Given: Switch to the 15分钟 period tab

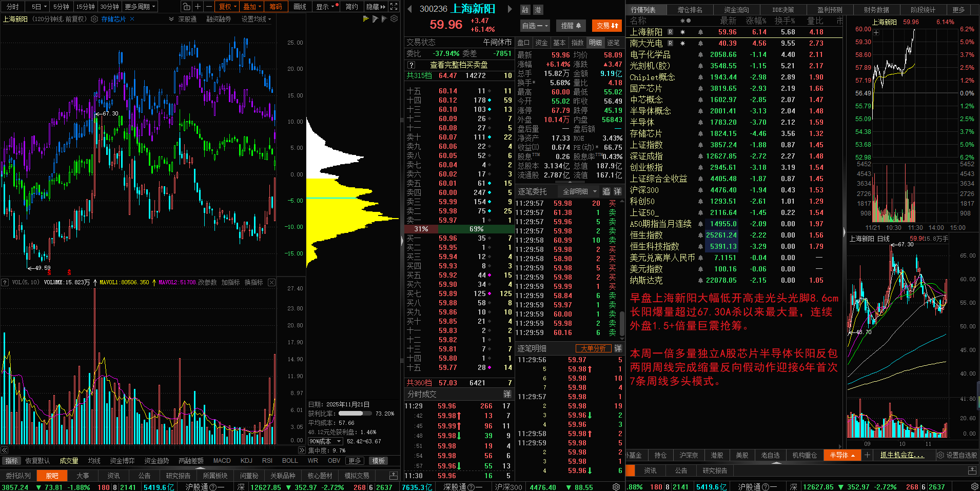Looking at the screenshot, I should pos(85,7).
